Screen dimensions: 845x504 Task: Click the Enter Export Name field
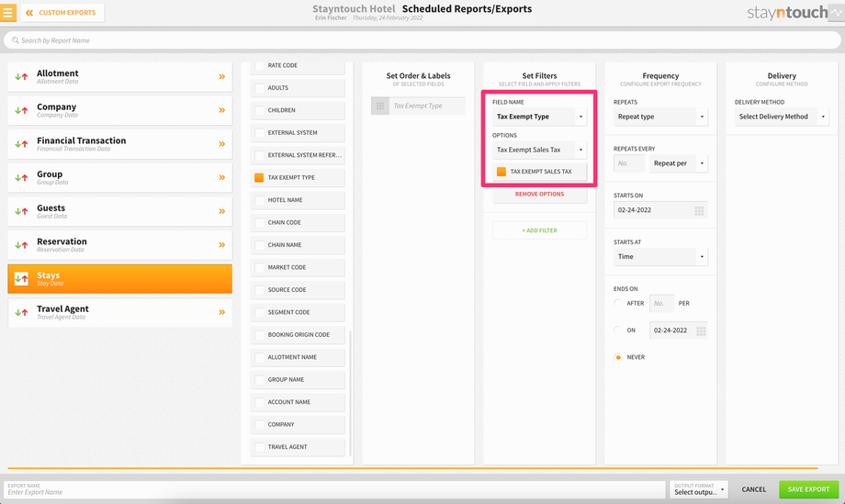tap(334, 489)
